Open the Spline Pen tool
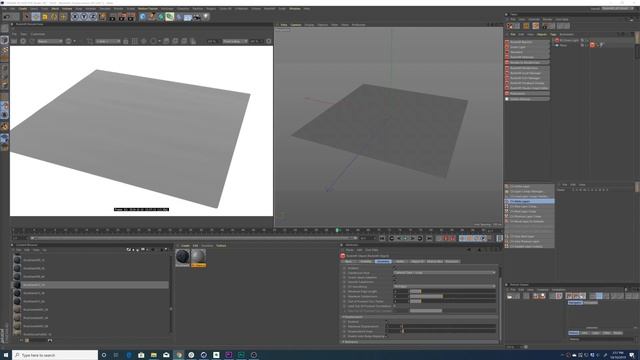This screenshot has width=640, height=360. coord(151,17)
